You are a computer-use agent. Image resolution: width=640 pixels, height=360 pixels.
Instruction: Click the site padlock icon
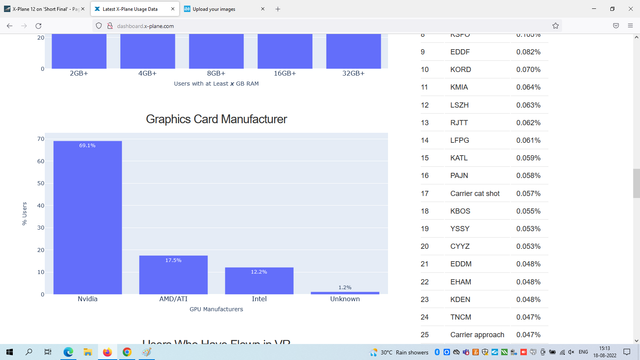click(x=109, y=26)
